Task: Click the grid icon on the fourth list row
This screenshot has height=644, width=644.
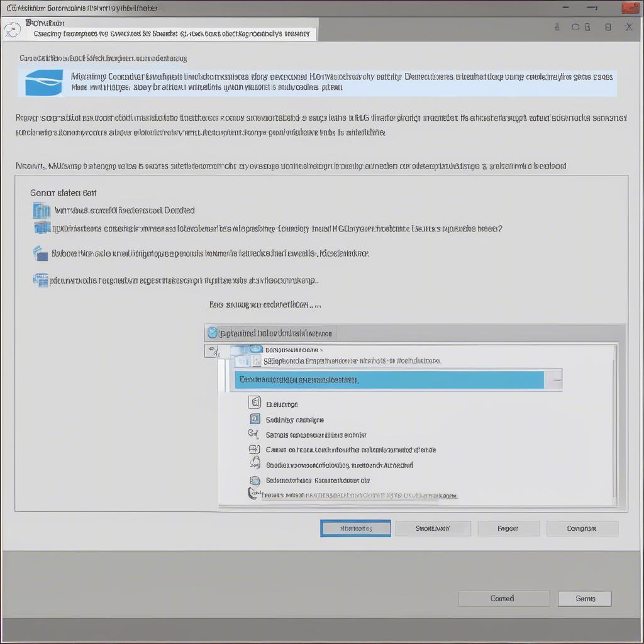Action: (x=41, y=280)
